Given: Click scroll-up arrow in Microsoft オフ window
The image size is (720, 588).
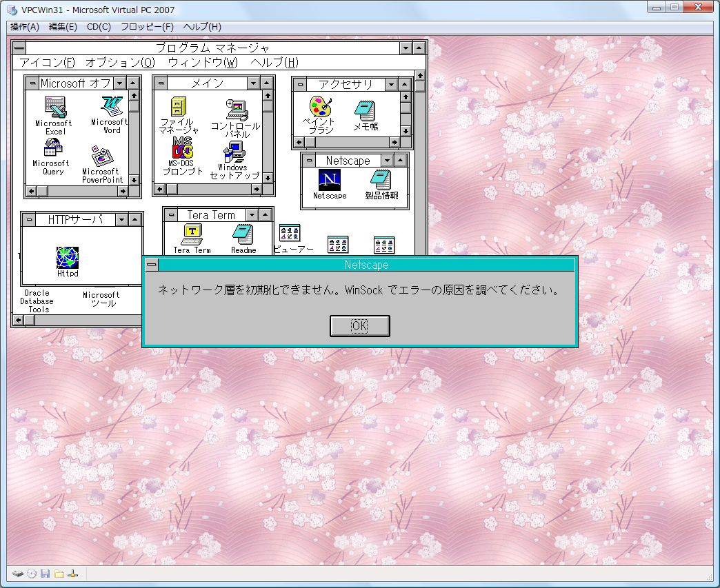Looking at the screenshot, I should 134,96.
